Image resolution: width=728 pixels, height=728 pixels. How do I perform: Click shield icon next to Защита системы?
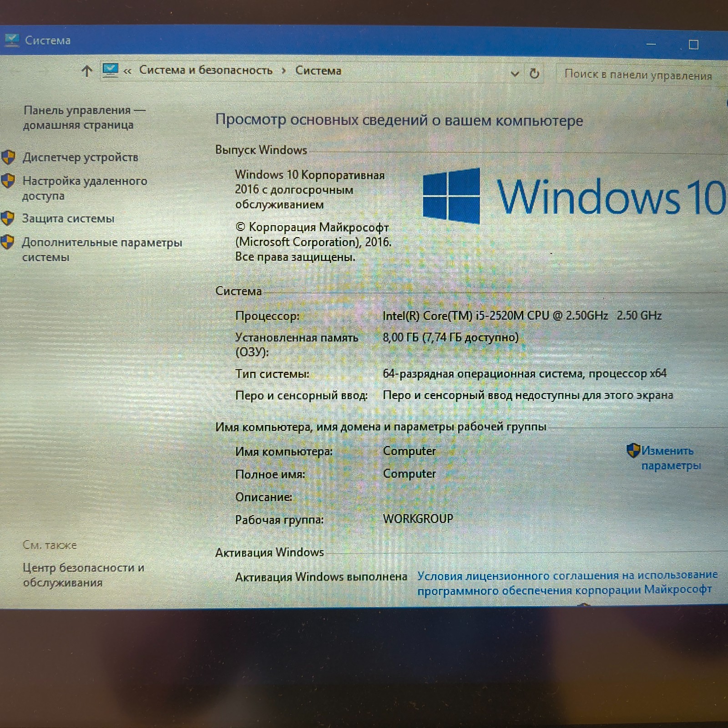pos(7,218)
